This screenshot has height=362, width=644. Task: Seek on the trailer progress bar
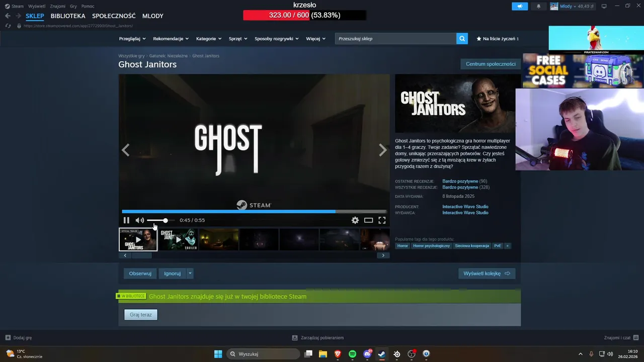click(x=254, y=212)
